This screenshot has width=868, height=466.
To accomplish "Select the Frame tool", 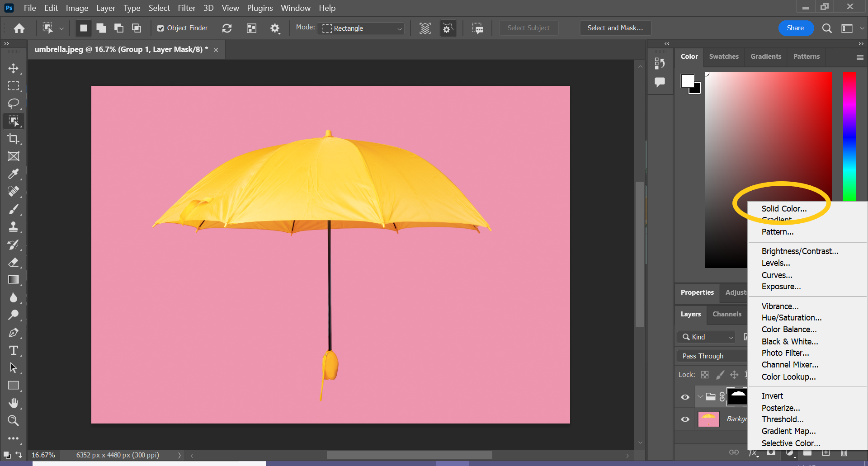I will tap(14, 156).
